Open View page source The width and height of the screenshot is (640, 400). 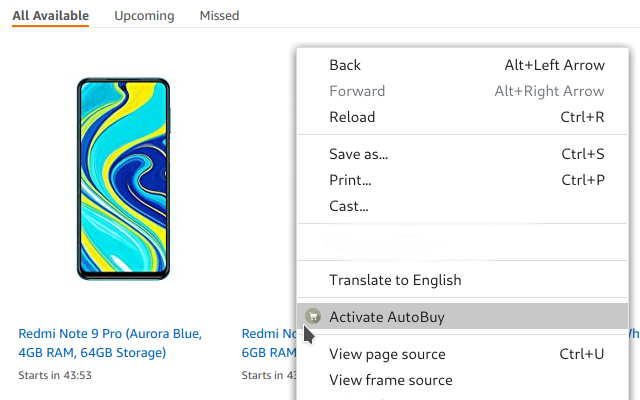pyautogui.click(x=387, y=354)
